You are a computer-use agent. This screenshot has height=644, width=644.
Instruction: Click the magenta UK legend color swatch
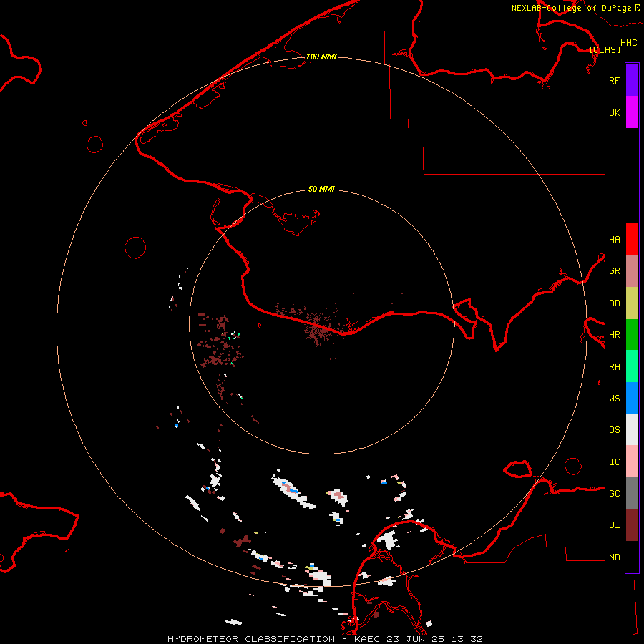pyautogui.click(x=632, y=112)
